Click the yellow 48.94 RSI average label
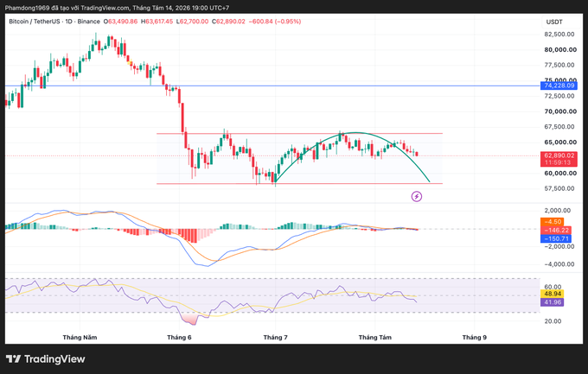Image resolution: width=588 pixels, height=374 pixels. click(x=552, y=294)
